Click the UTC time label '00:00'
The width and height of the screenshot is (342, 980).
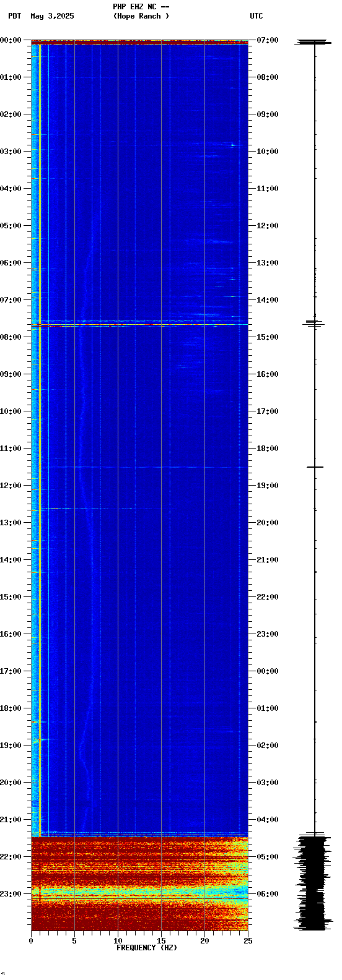(x=268, y=671)
